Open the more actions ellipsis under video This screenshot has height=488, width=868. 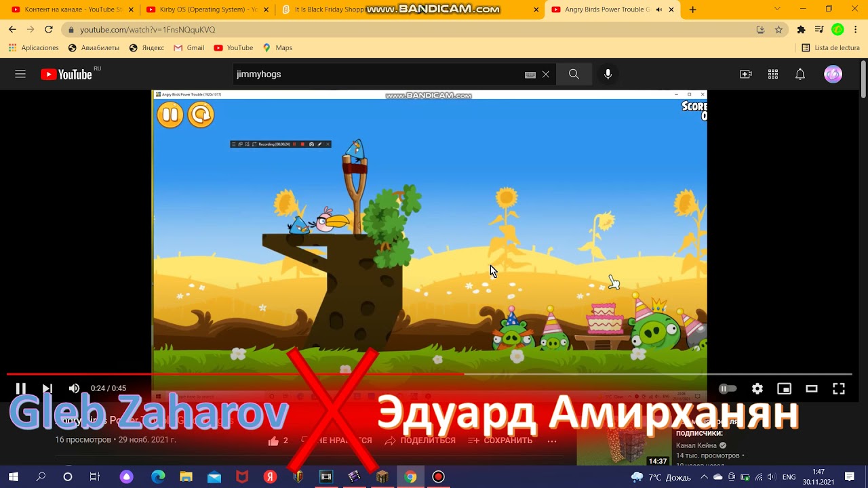(x=552, y=441)
